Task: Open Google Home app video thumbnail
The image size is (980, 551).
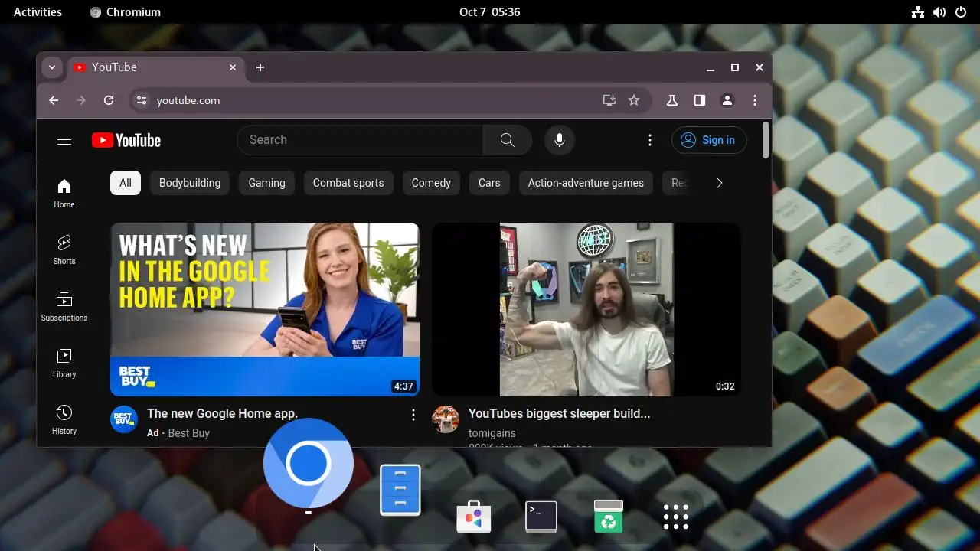Action: pyautogui.click(x=265, y=309)
